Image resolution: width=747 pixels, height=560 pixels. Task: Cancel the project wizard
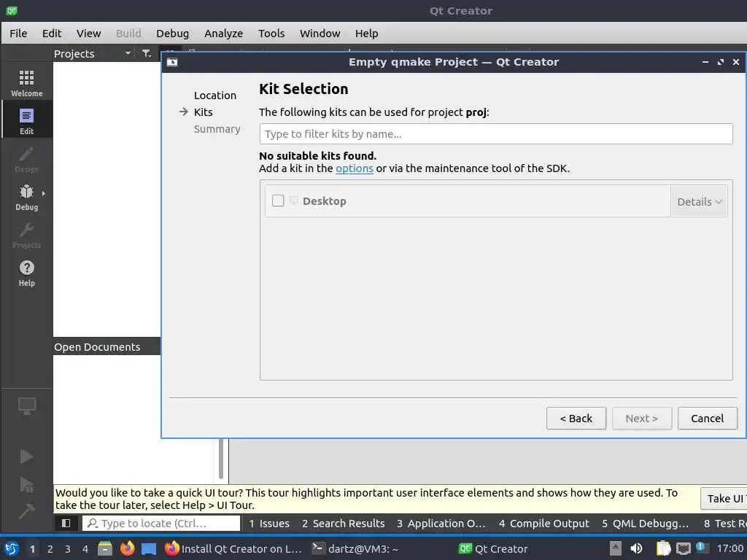(707, 418)
